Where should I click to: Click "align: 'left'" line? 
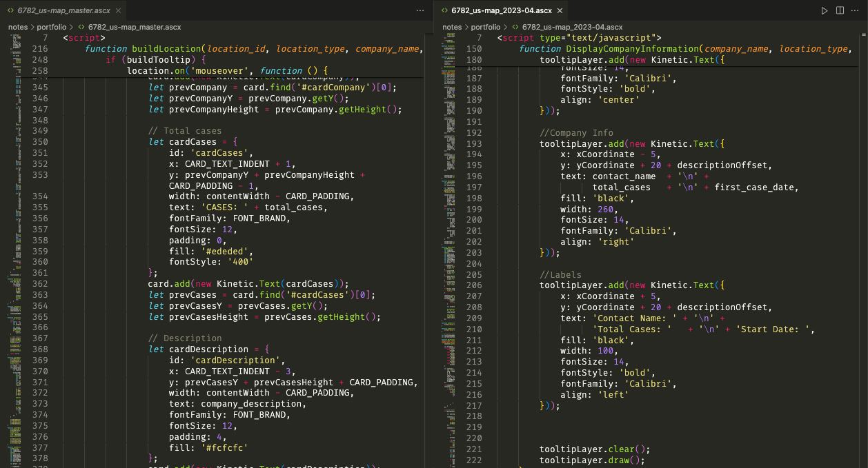[x=595, y=395]
